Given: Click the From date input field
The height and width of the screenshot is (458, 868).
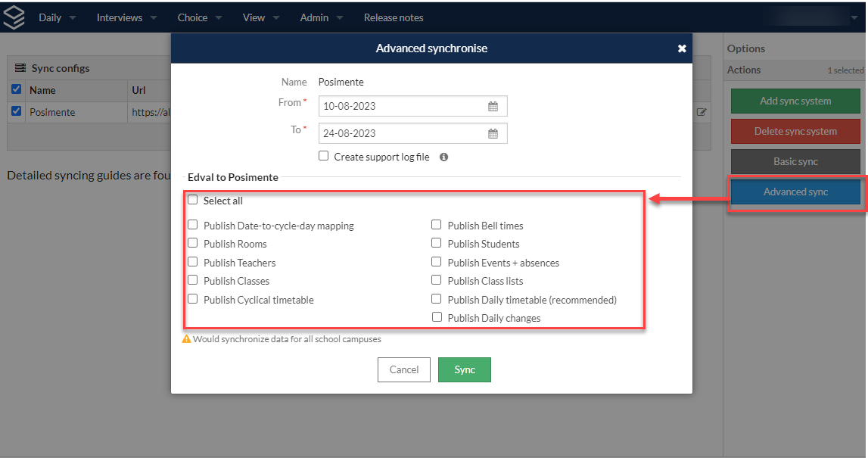Looking at the screenshot, I should pos(413,106).
